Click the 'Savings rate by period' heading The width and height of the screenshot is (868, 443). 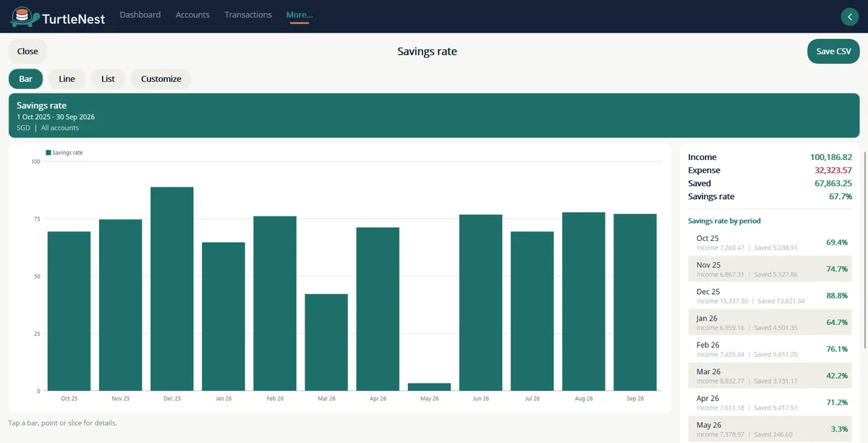tap(724, 221)
